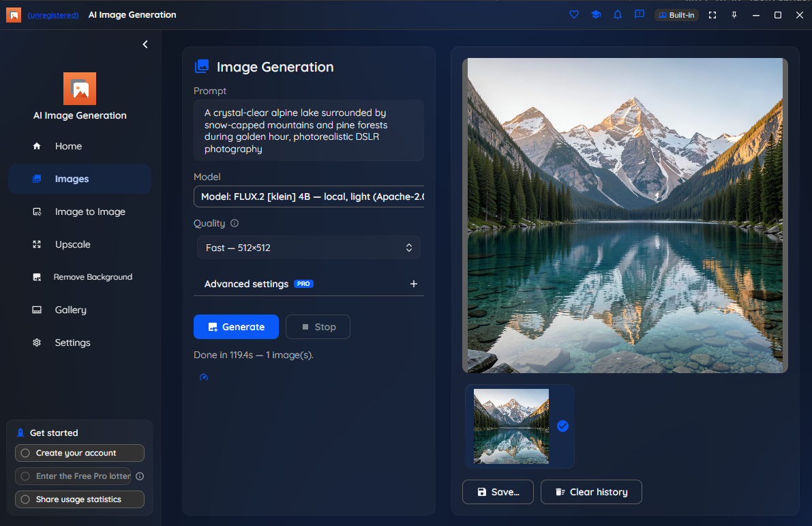Open the Quality Fast 512×512 dropdown
812x526 pixels.
coord(309,248)
